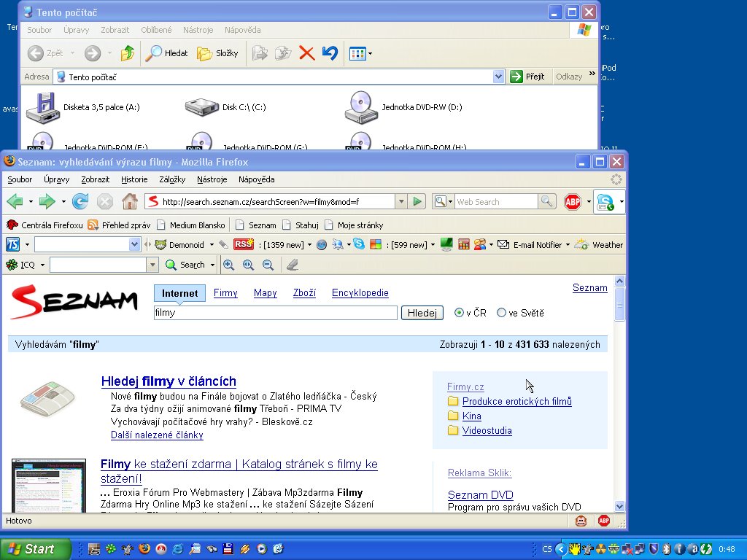Screen dimensions: 747x560
Task: Click the Internet Explorer icon in the taskbar
Action: (178, 548)
